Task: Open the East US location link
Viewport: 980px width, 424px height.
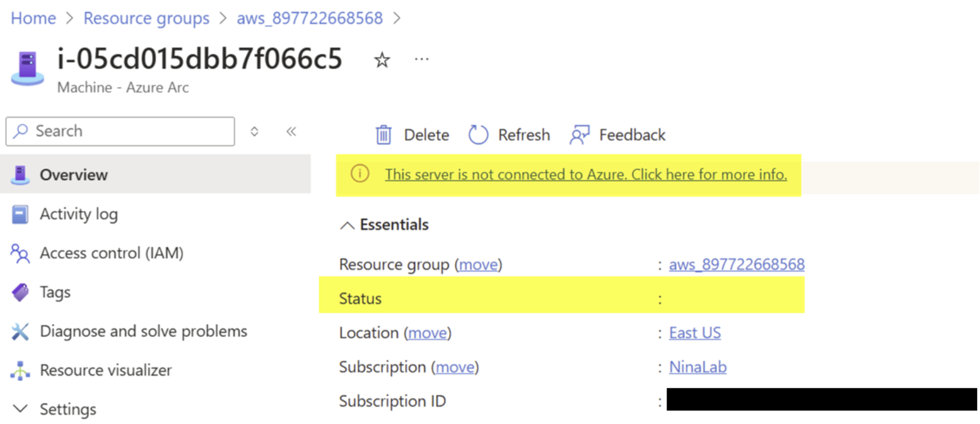Action: pos(695,333)
